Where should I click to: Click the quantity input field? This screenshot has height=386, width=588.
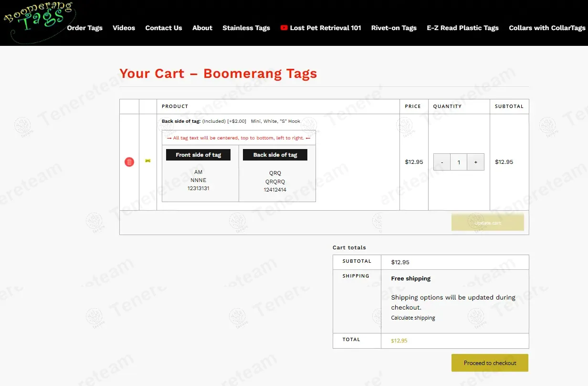[459, 162]
